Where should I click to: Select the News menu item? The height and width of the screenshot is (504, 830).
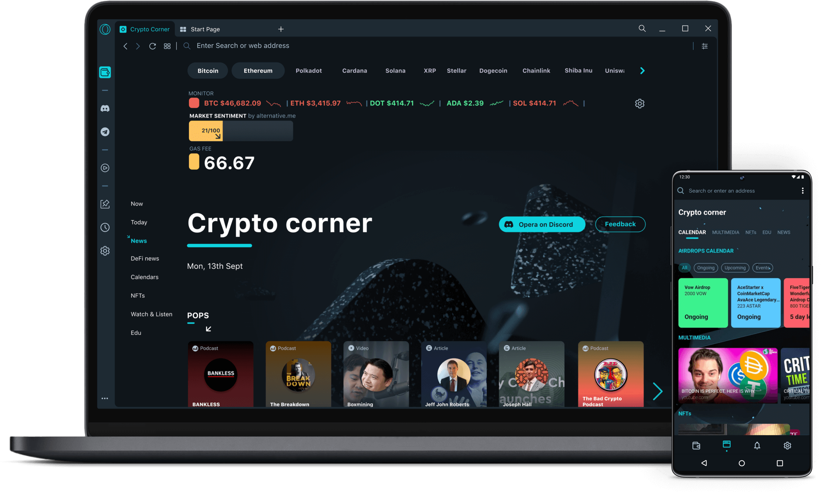[138, 240]
